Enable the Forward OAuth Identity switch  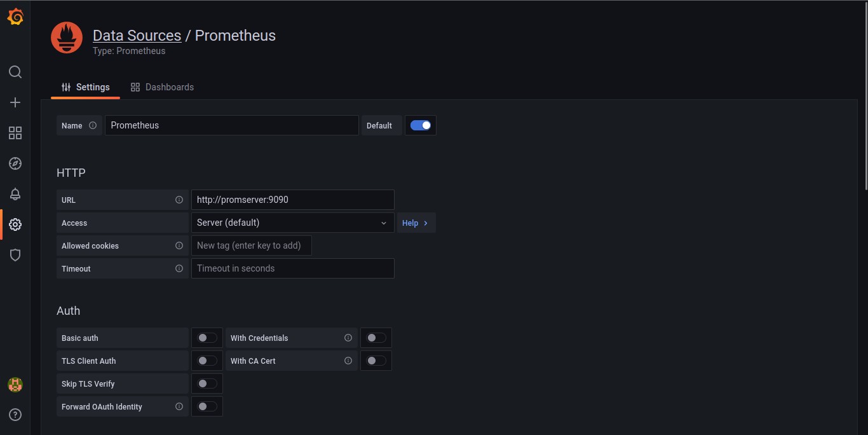(x=207, y=406)
